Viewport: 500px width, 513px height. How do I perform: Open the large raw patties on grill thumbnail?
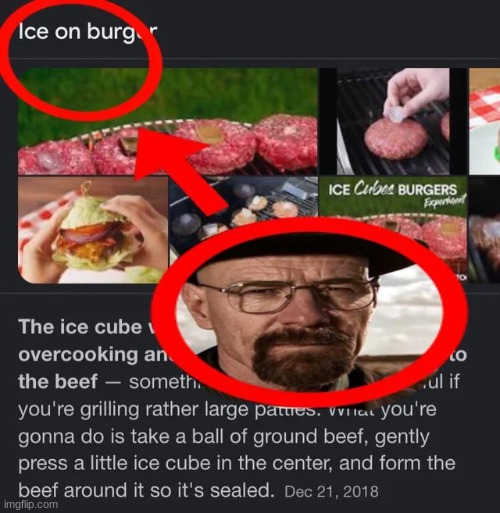(x=168, y=121)
